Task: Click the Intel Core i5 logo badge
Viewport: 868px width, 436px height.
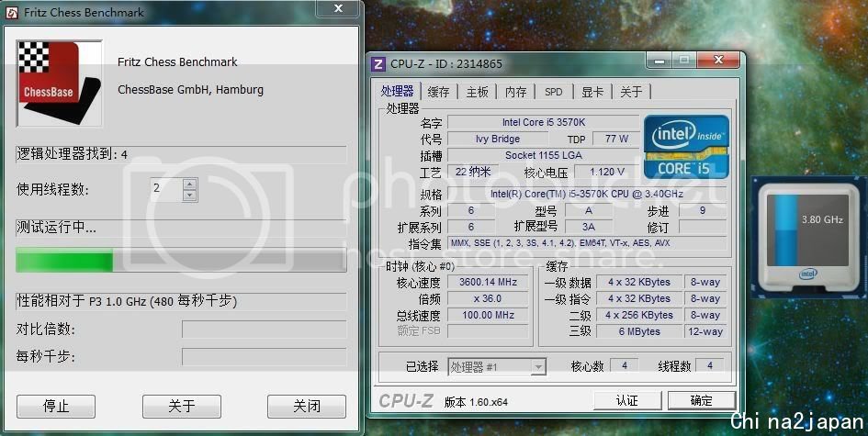Action: click(x=686, y=147)
